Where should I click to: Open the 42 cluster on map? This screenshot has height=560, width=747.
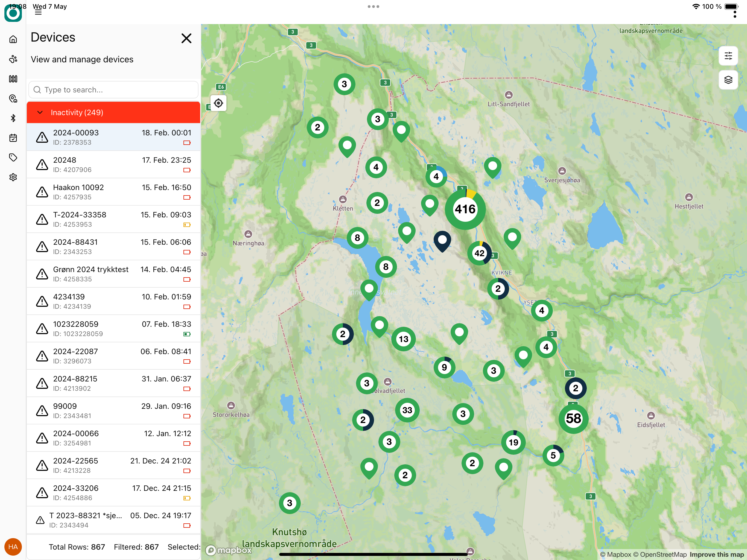click(x=479, y=253)
